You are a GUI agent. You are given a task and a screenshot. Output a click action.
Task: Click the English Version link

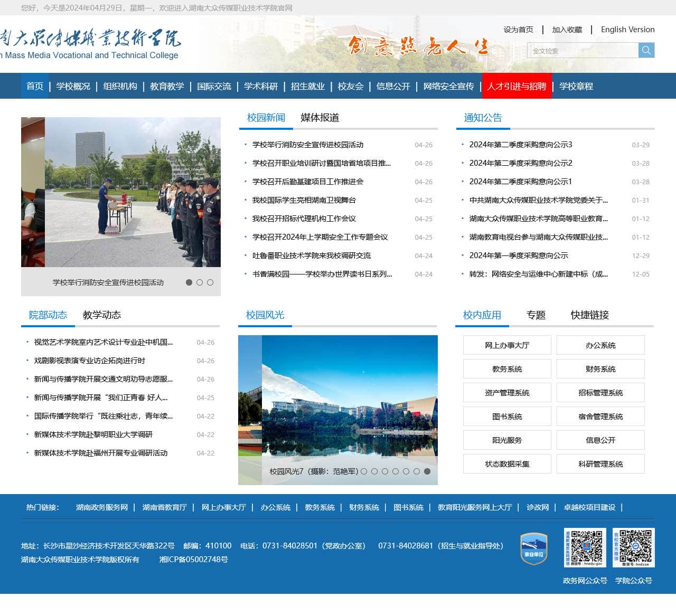tap(627, 30)
